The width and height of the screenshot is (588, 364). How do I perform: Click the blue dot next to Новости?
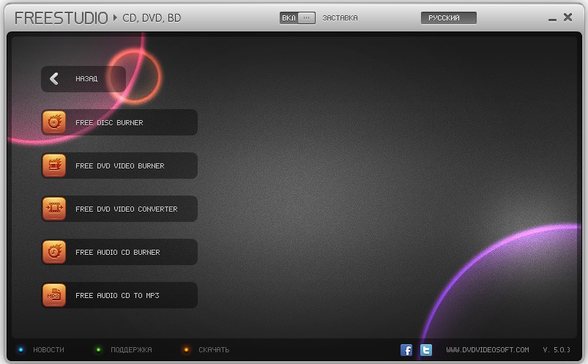tap(21, 350)
